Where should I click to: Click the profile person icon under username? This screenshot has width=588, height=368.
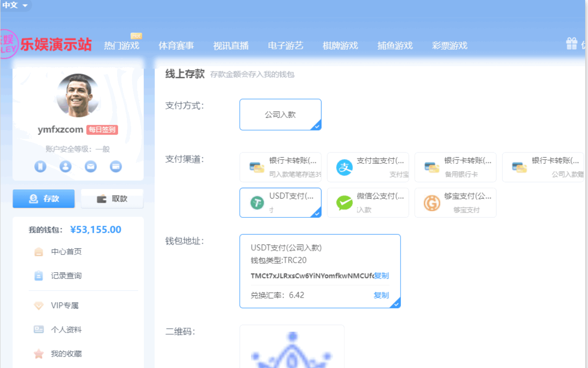(65, 166)
